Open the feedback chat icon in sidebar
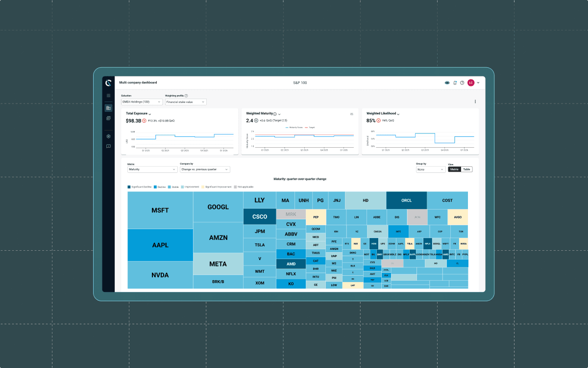Image resolution: width=588 pixels, height=368 pixels. tap(108, 146)
